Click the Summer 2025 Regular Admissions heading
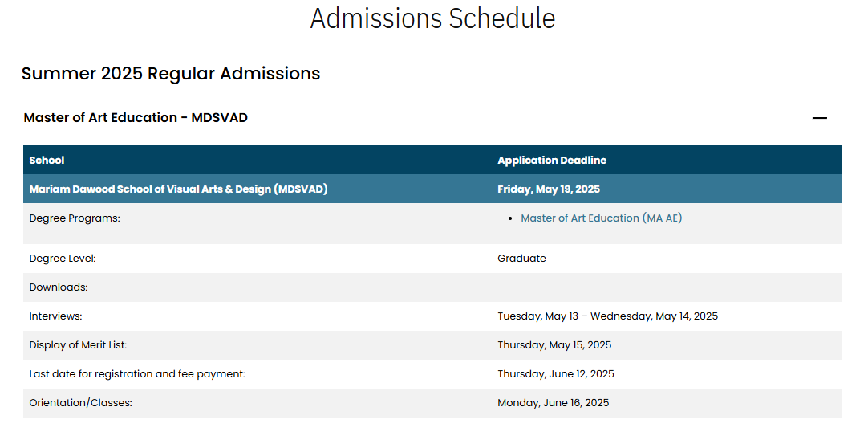Viewport: 868px width, 440px height. point(171,74)
